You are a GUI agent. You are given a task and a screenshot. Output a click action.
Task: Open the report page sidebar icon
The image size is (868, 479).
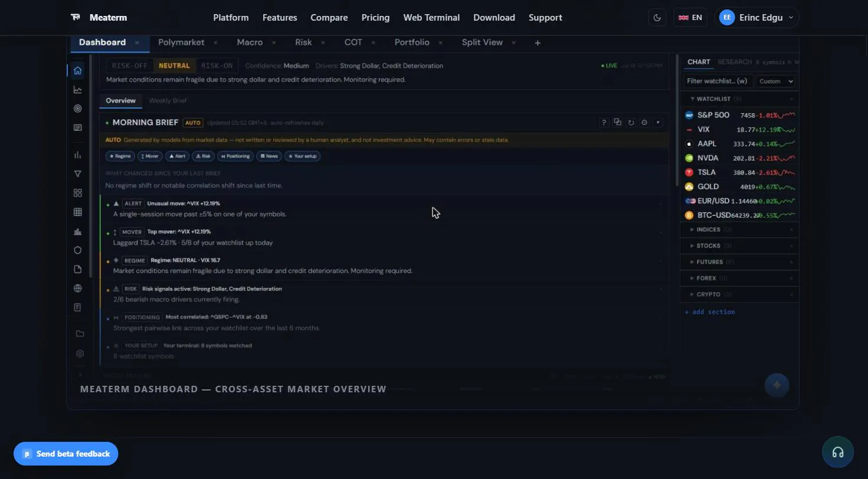coord(77,307)
